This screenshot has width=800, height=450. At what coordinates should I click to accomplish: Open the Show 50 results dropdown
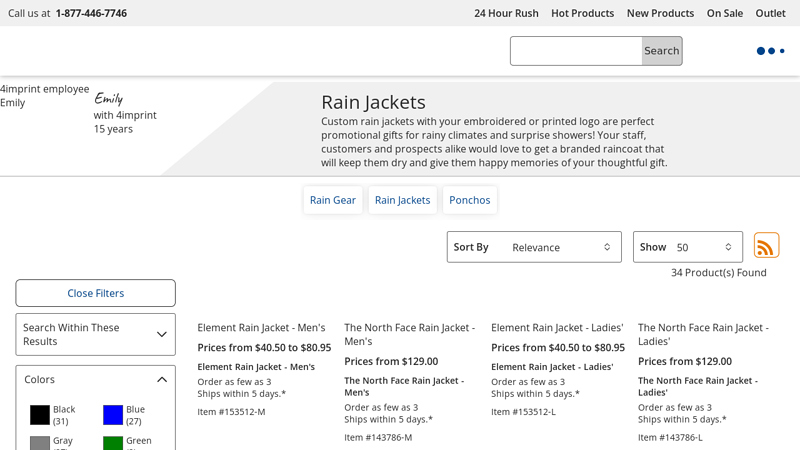[x=688, y=247]
